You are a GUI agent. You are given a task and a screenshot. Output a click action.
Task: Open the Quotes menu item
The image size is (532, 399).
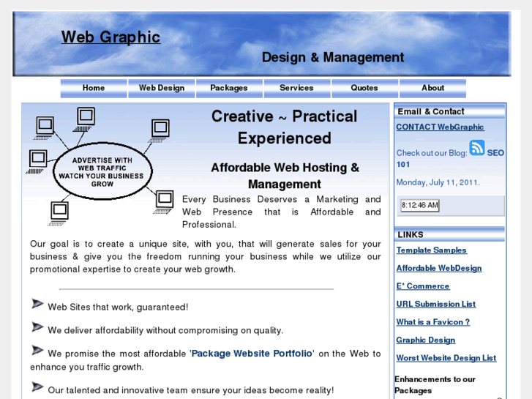click(364, 89)
